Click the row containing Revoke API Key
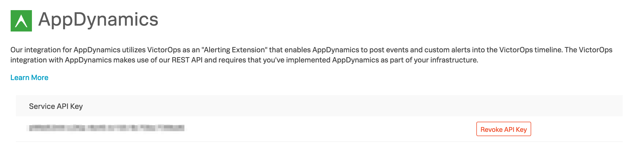The width and height of the screenshot is (644, 158). (319, 129)
